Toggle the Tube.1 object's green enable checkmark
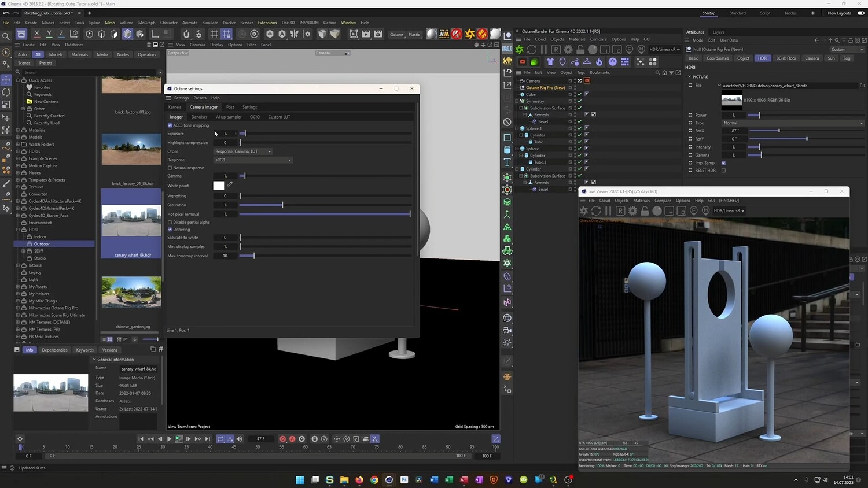Screen dimensions: 868x488 click(579, 162)
